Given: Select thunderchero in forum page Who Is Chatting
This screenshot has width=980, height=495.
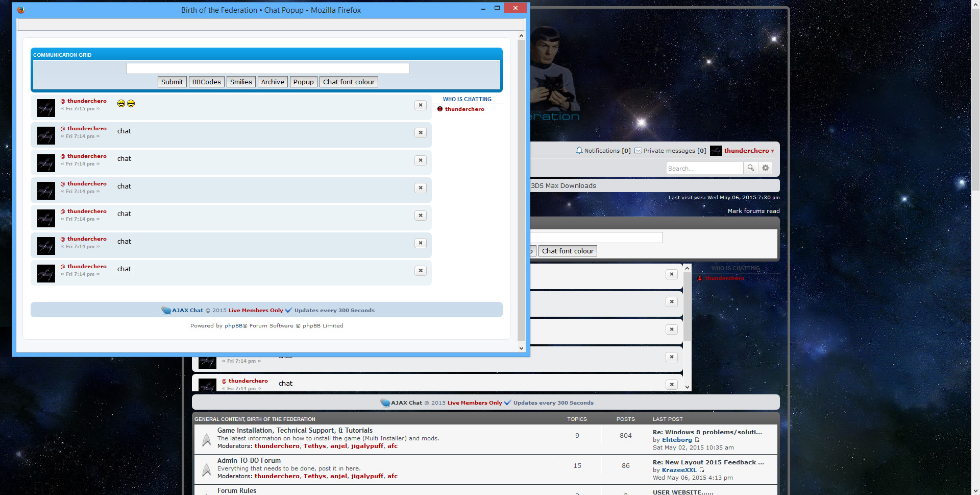Looking at the screenshot, I should click(724, 278).
